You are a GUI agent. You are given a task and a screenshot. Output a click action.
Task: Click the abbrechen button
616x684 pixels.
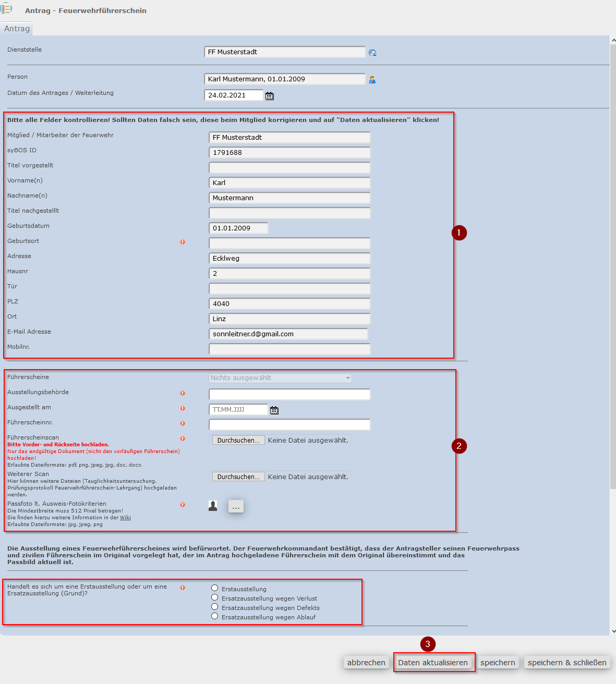click(x=366, y=663)
